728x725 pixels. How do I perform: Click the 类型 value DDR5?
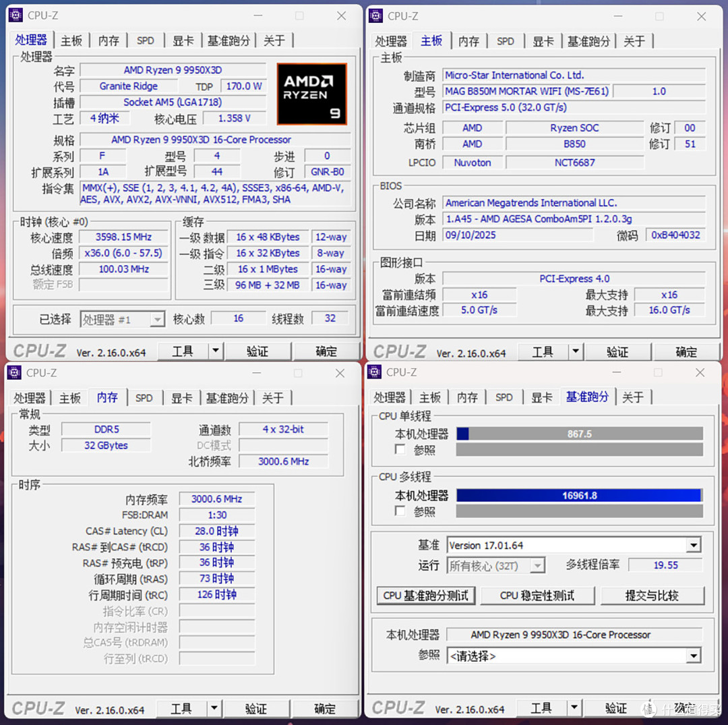(106, 430)
